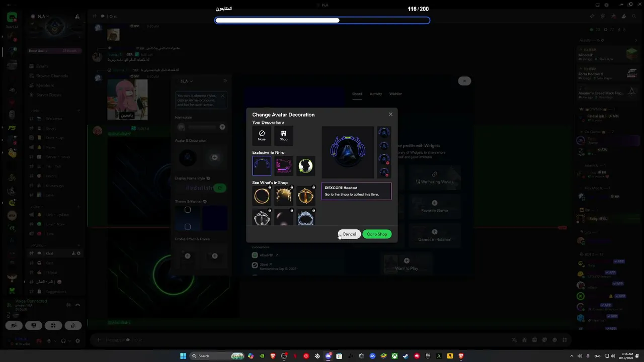This screenshot has height=362, width=644.
Task: Open the N.A profile selector dropdown
Action: pyautogui.click(x=187, y=81)
